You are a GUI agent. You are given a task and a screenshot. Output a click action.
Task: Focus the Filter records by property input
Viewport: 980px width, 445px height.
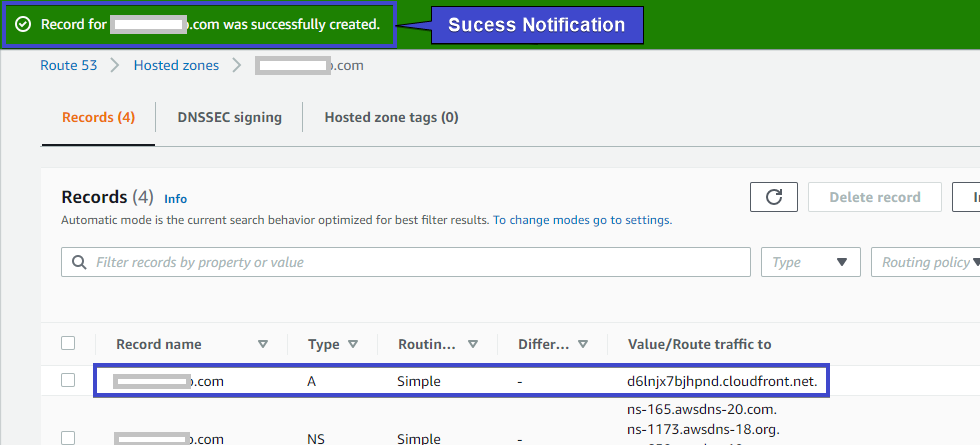[x=406, y=262]
